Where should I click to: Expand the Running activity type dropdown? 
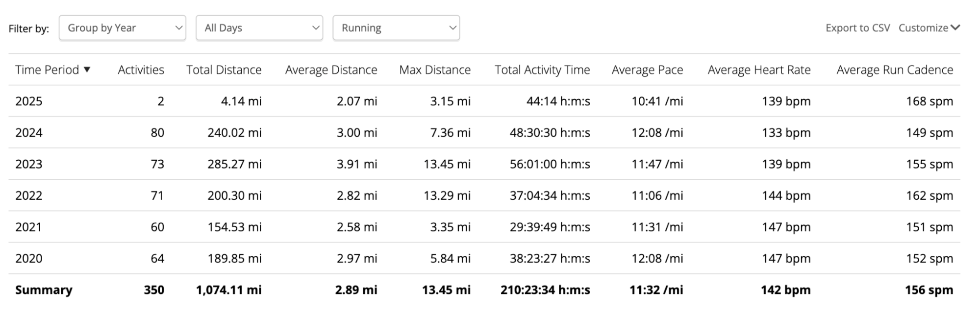point(396,28)
